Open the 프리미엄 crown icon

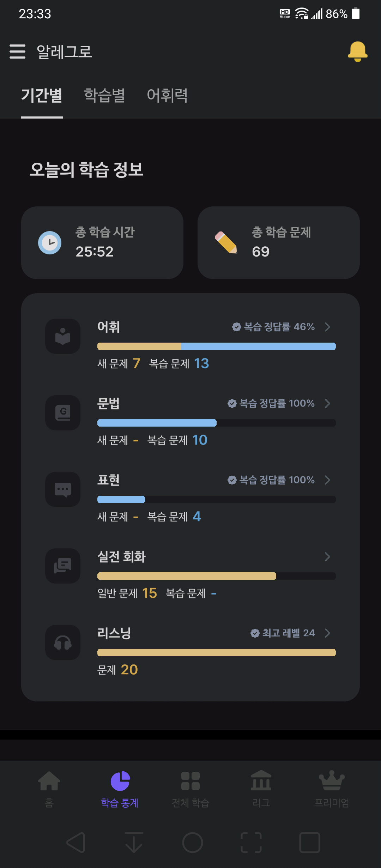[x=332, y=780]
